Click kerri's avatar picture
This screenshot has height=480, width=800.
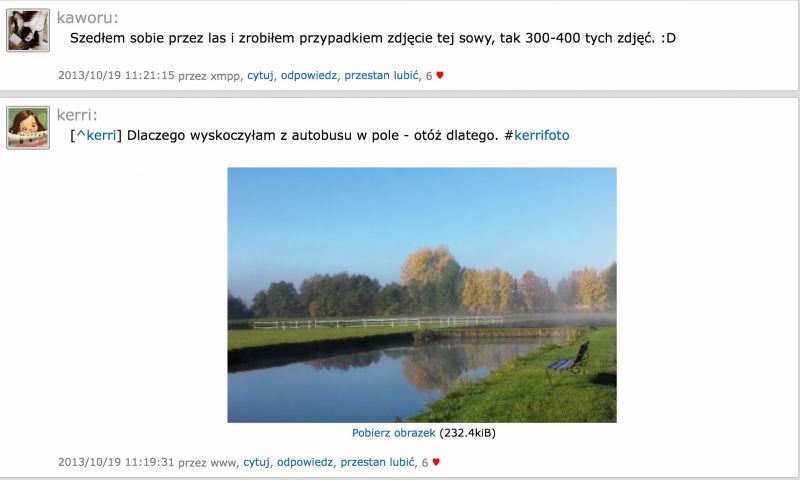coord(28,128)
